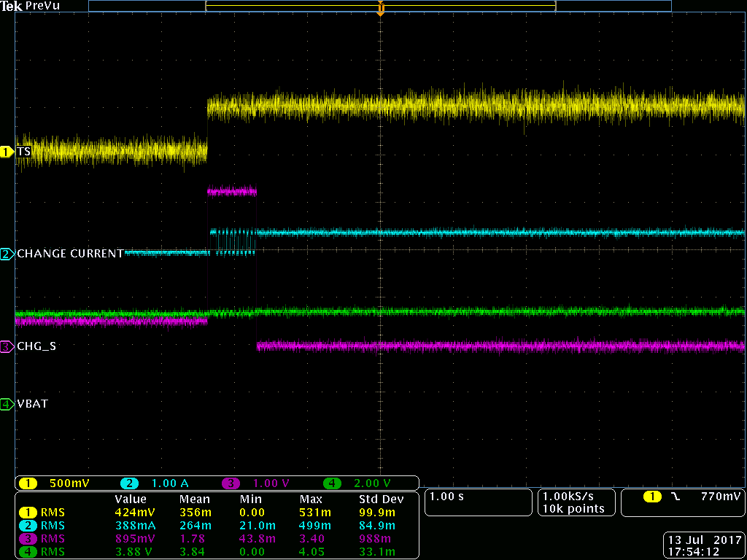The height and width of the screenshot is (560, 747).
Task: Click the CHANGE CURRENT waveform label
Action: (70, 254)
